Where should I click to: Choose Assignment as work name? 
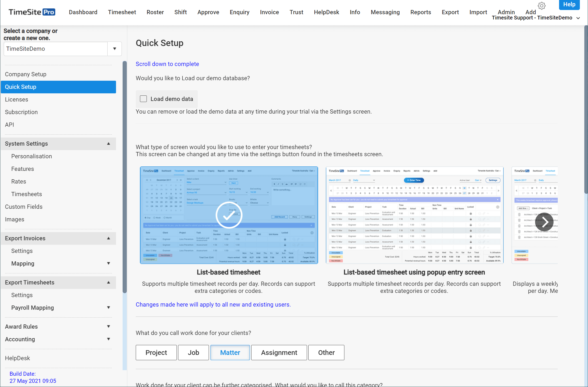(279, 353)
